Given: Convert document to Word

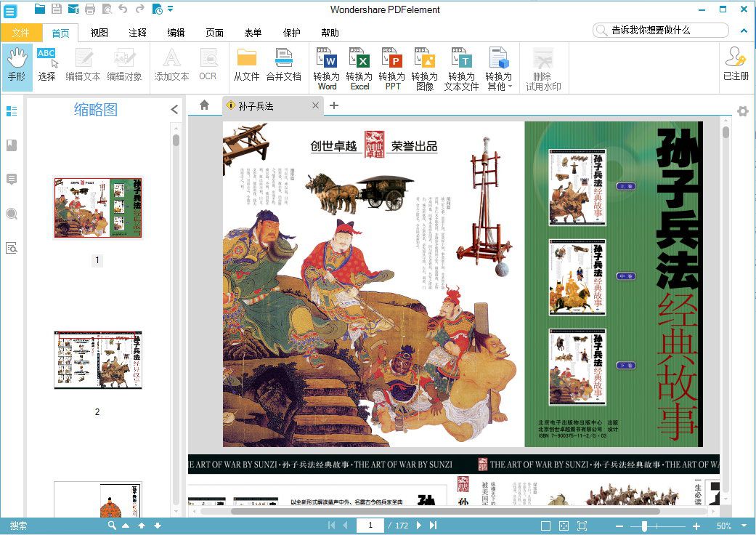Looking at the screenshot, I should [326, 68].
